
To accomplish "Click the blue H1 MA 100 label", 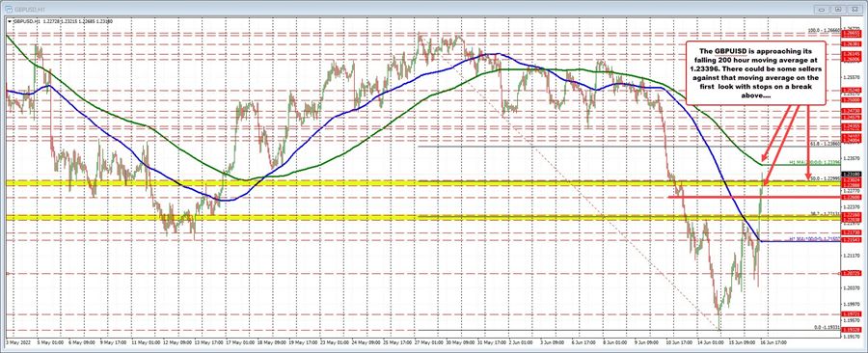I will (x=815, y=239).
